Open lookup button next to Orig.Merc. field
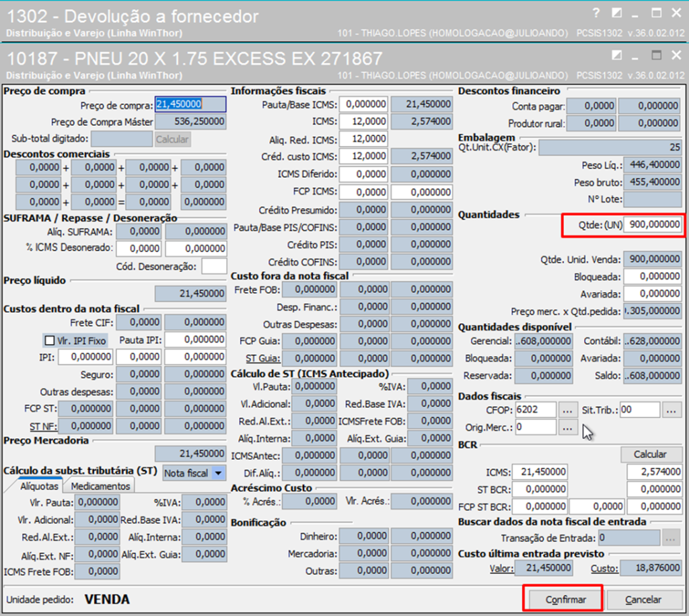Viewport: 689px width, 616px height. point(569,427)
